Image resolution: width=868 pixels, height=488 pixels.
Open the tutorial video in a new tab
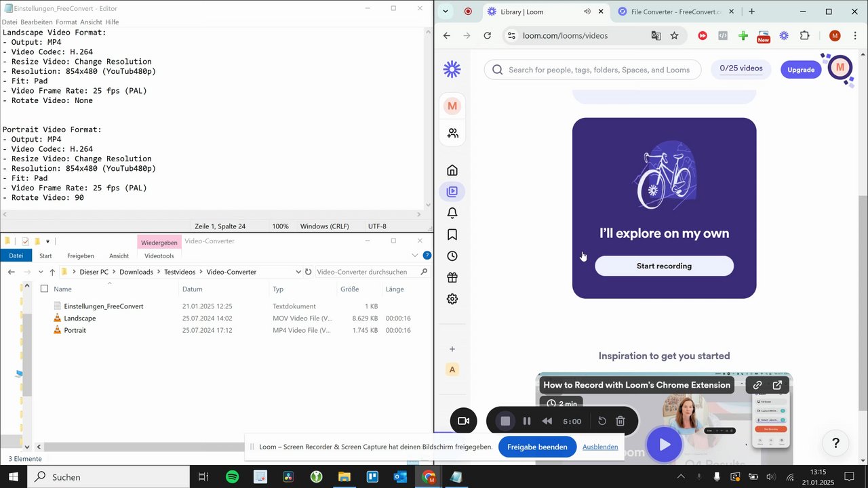coord(777,385)
